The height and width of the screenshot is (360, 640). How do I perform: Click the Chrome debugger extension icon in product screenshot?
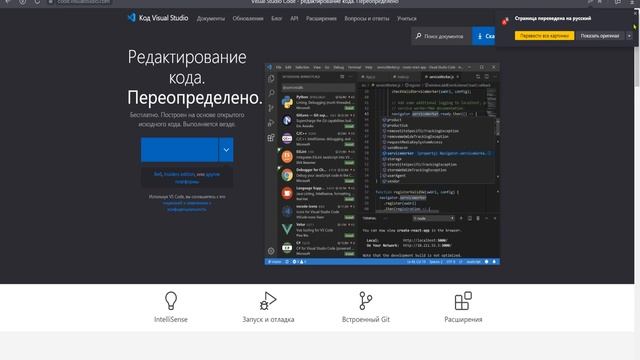click(287, 175)
